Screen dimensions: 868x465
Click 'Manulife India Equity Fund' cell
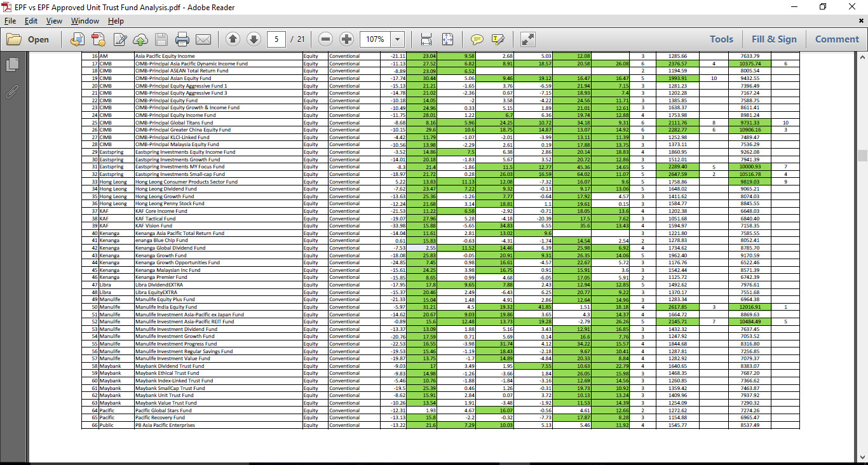pos(218,307)
